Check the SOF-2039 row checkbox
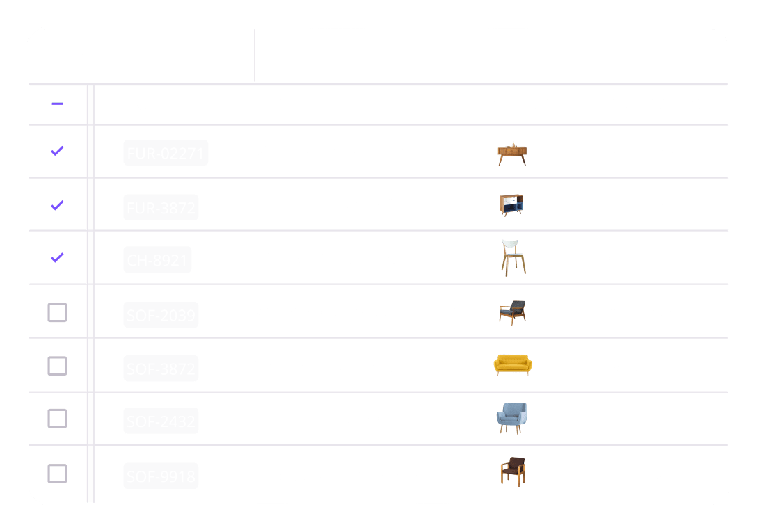757x532 pixels. coord(57,313)
